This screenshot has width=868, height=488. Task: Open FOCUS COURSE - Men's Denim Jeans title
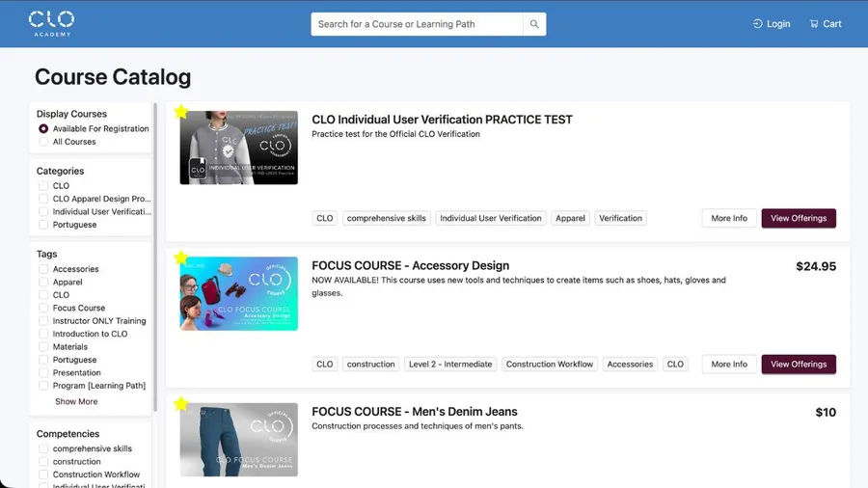414,412
